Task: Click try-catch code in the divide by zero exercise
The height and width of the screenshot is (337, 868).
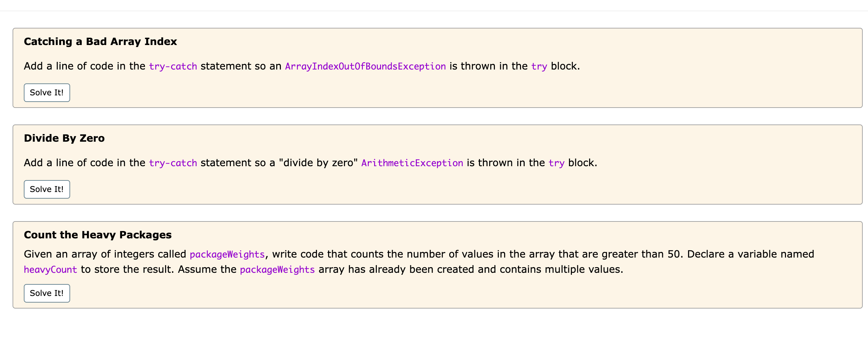Action: tap(173, 163)
